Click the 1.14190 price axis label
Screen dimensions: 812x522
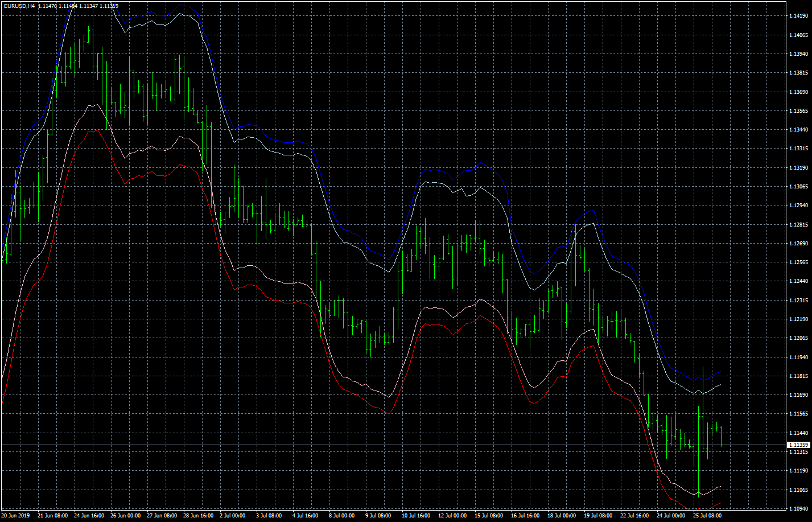point(798,16)
